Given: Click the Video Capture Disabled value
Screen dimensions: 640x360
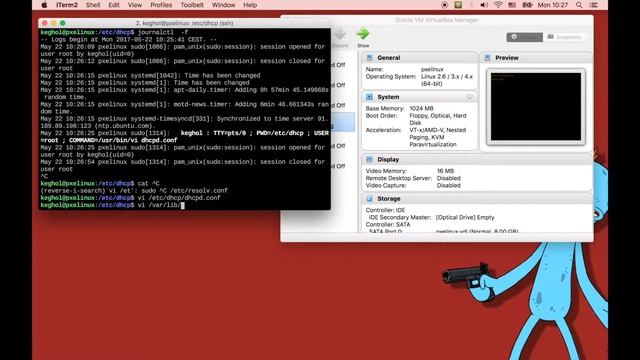Looking at the screenshot, I should 449,185.
